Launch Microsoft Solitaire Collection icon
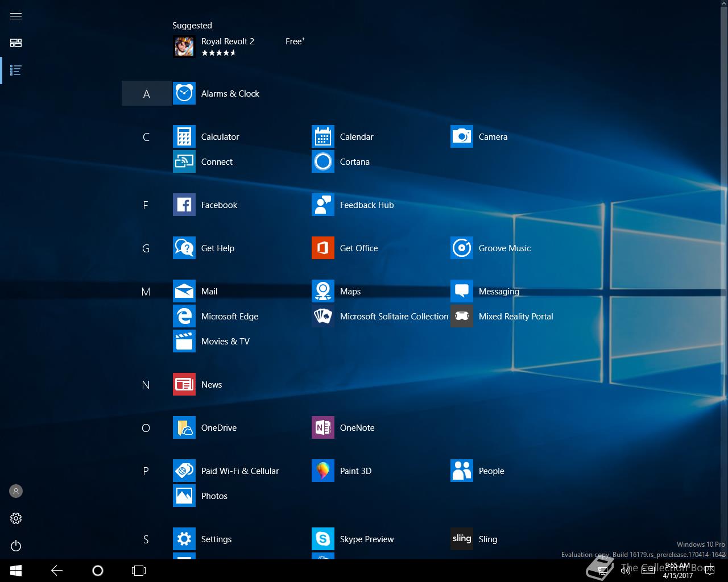The width and height of the screenshot is (728, 582). (323, 316)
